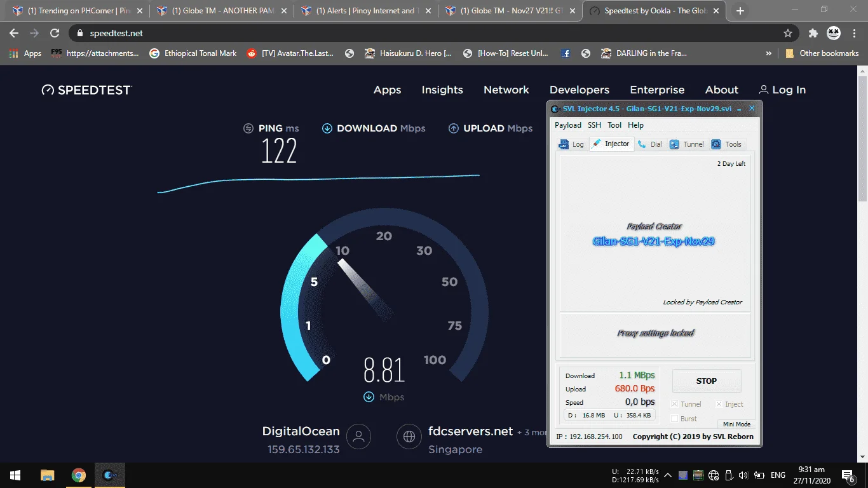Go back in Chrome with the back arrow
The width and height of the screenshot is (868, 488).
[14, 33]
